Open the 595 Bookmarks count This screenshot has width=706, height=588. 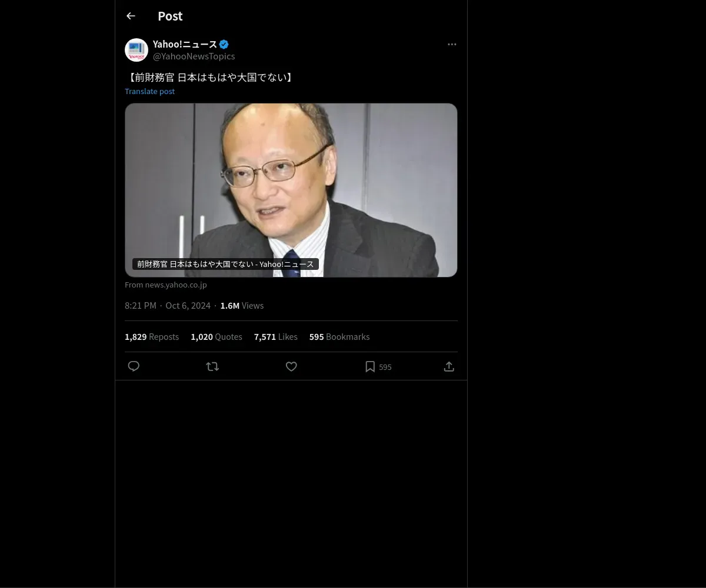tap(339, 337)
